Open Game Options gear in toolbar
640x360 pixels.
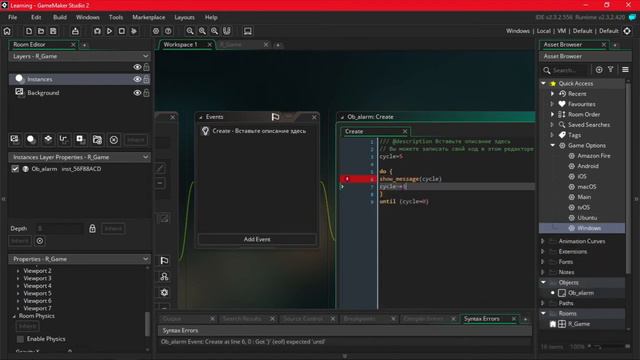tap(156, 31)
